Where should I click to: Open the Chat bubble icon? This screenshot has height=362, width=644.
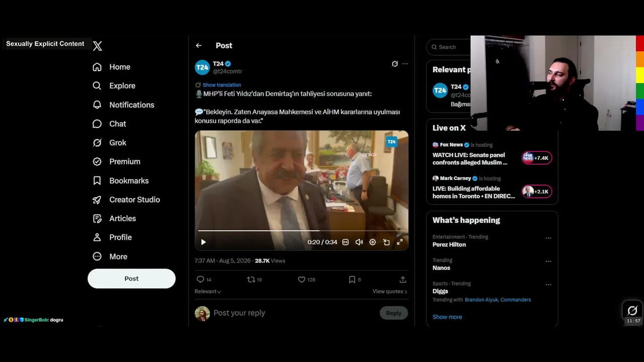pos(97,124)
